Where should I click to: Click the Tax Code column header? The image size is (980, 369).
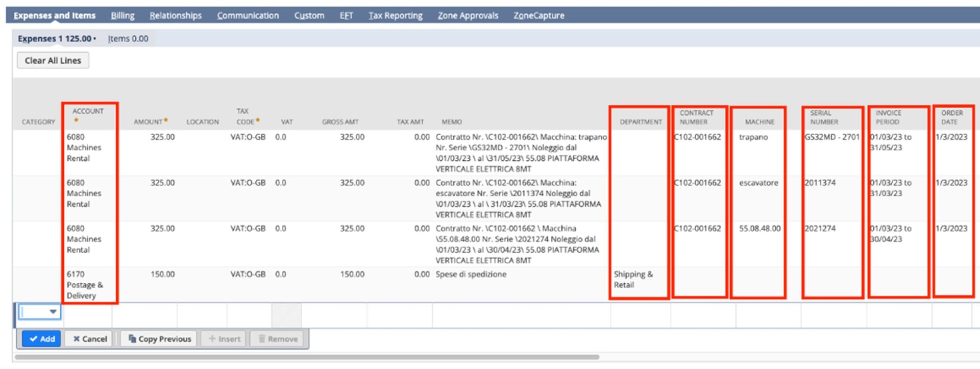pos(246,116)
